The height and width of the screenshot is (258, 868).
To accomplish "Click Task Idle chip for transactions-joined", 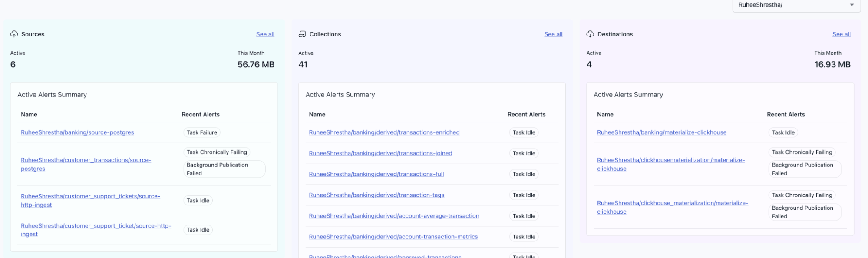I will 524,153.
